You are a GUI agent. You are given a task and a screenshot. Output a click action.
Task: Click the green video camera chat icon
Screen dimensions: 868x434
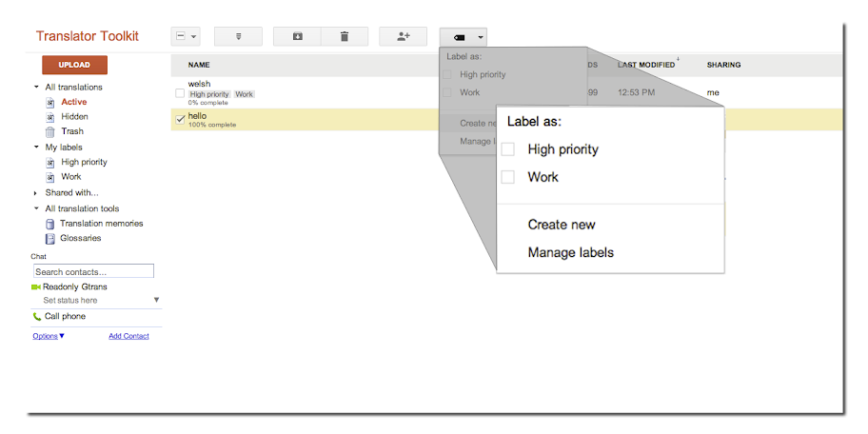pos(36,286)
